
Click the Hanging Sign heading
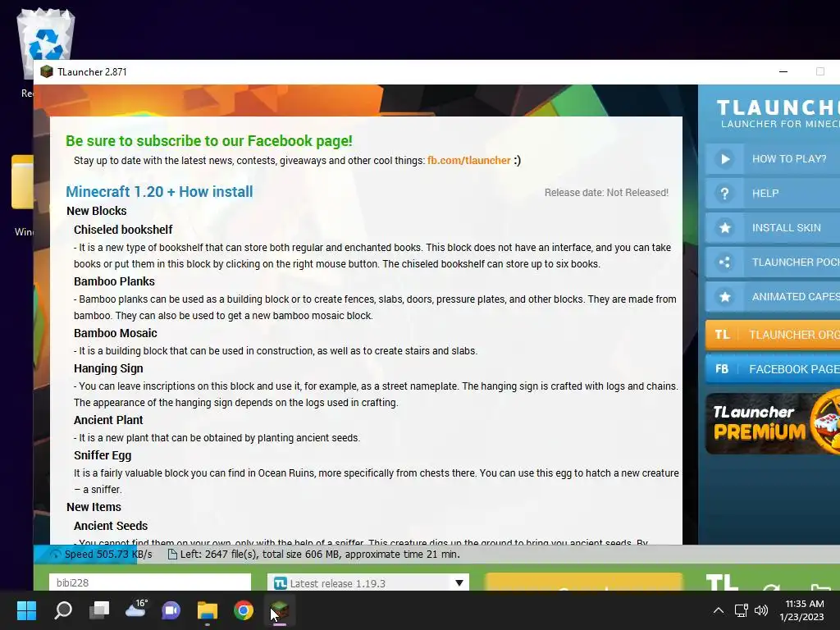click(108, 368)
